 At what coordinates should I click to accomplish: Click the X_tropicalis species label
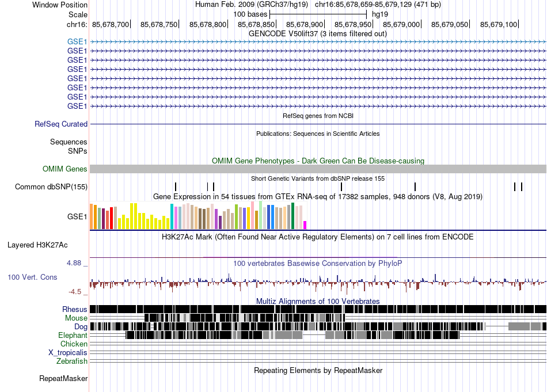pos(68,353)
